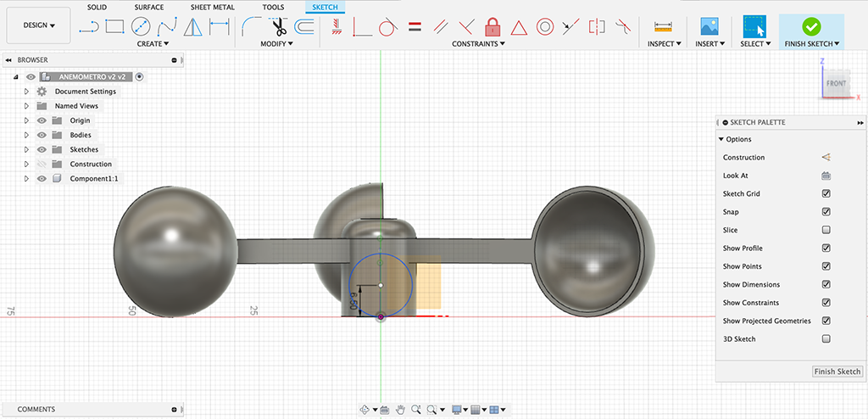The height and width of the screenshot is (419, 868).
Task: Apply the Fix/Unfix lock constraint
Action: [x=492, y=26]
